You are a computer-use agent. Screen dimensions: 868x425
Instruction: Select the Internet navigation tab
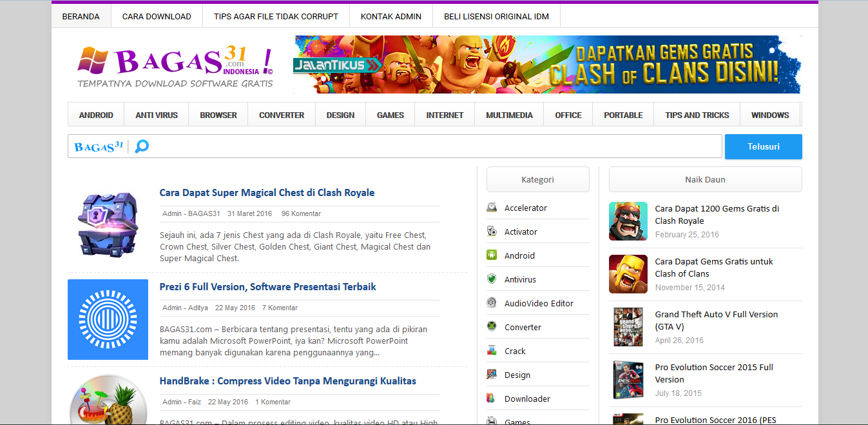445,115
